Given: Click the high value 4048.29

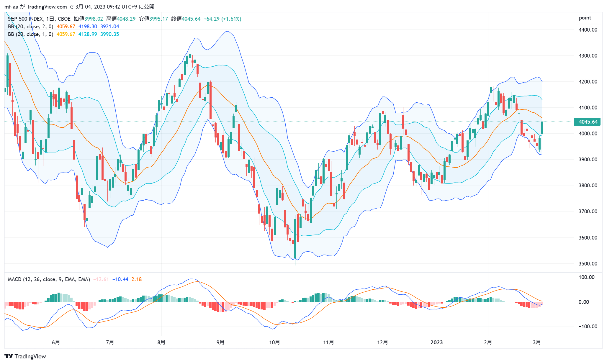Looking at the screenshot, I should [x=126, y=19].
